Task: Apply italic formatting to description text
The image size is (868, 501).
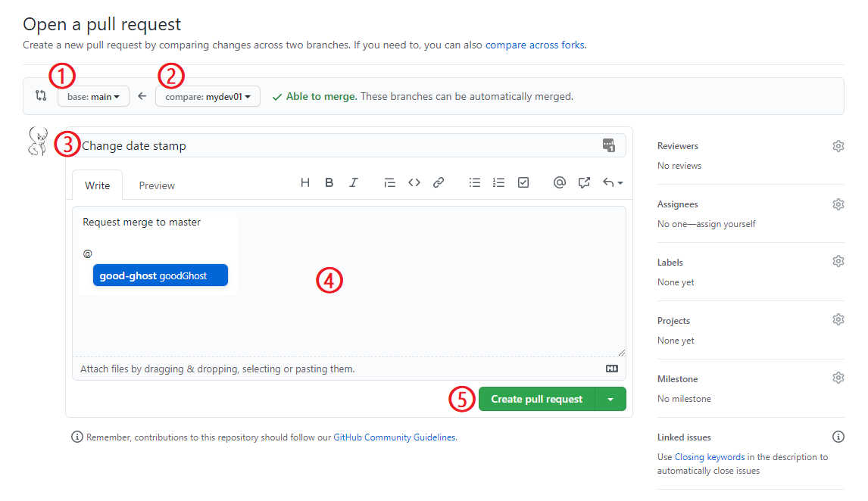Action: [x=353, y=182]
